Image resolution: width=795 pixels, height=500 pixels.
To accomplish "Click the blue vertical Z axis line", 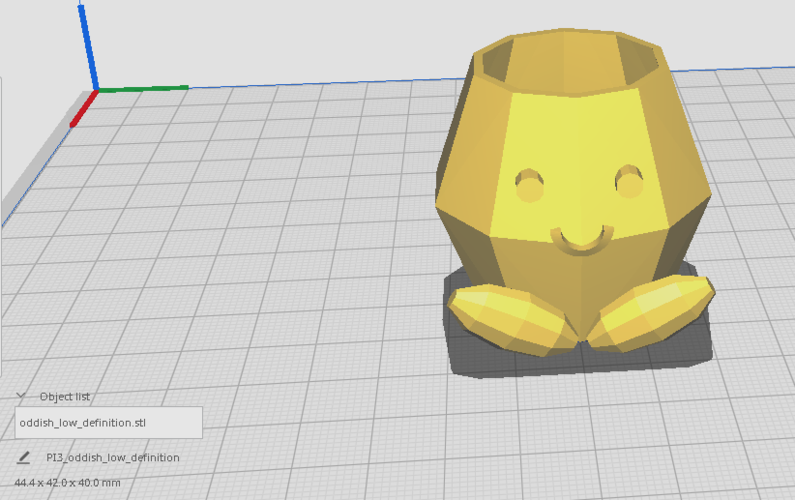I will coord(88,45).
